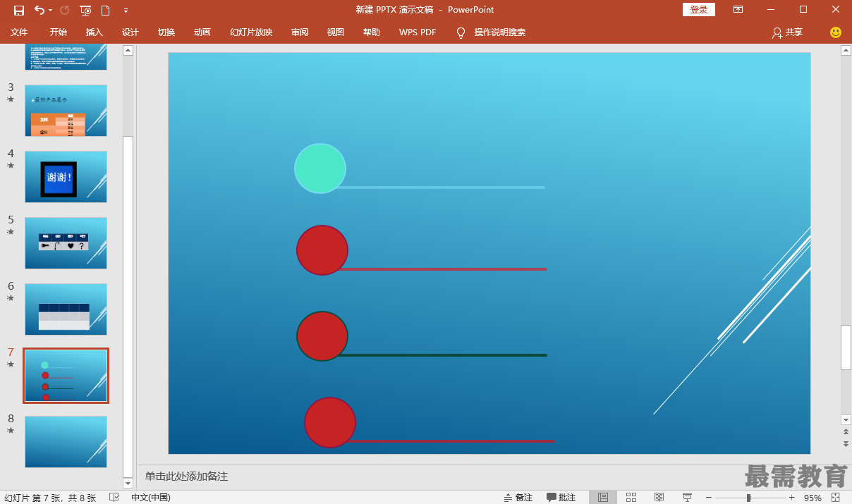The width and height of the screenshot is (852, 504).
Task: Click the grayed-out redo icon
Action: click(65, 10)
